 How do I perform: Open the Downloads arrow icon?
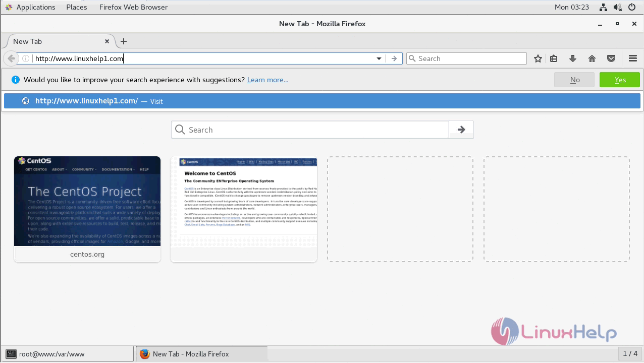pyautogui.click(x=572, y=58)
